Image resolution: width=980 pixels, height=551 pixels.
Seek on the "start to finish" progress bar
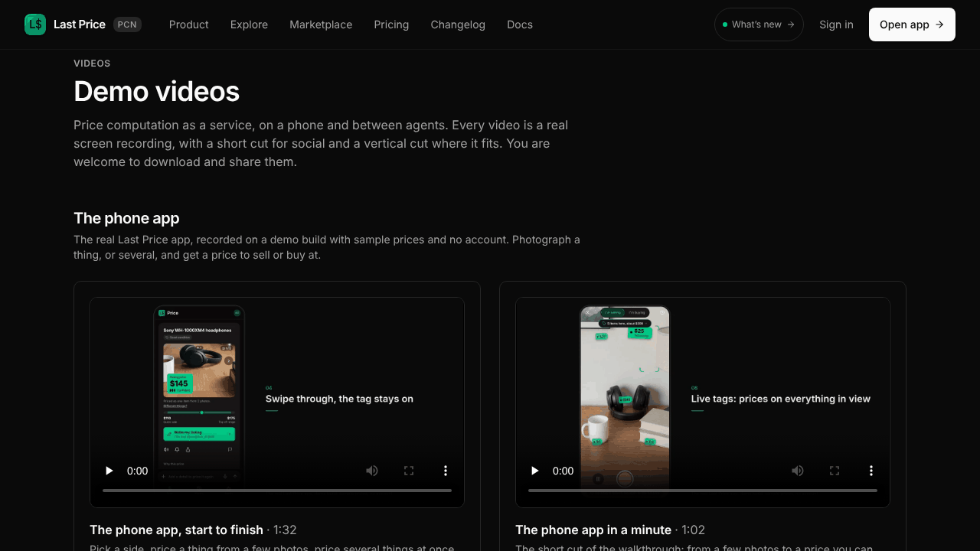277,491
